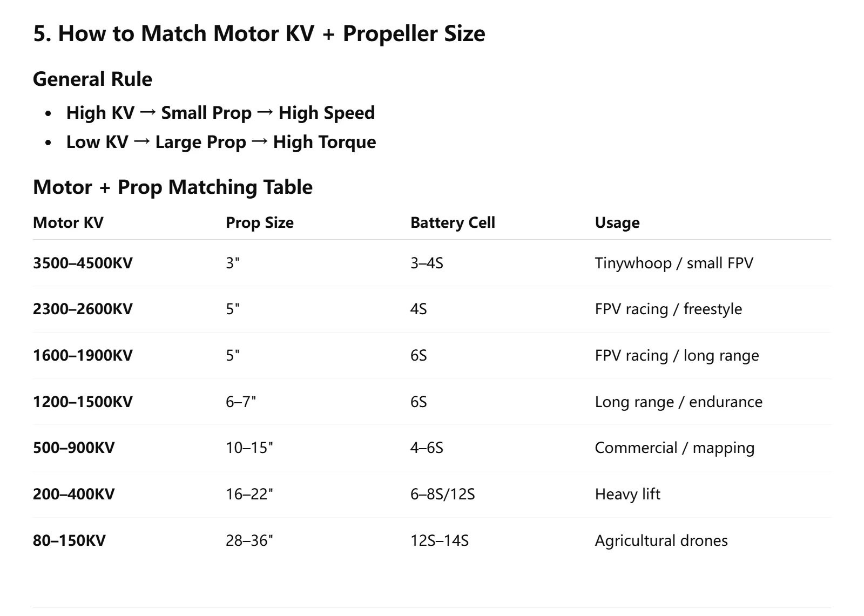864x616 pixels.
Task: Click the High KV small prop bullet
Action: tap(220, 113)
